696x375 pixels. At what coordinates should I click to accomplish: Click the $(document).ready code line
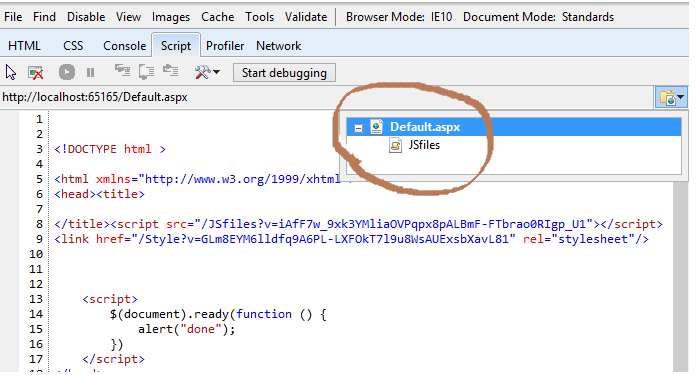click(x=218, y=314)
